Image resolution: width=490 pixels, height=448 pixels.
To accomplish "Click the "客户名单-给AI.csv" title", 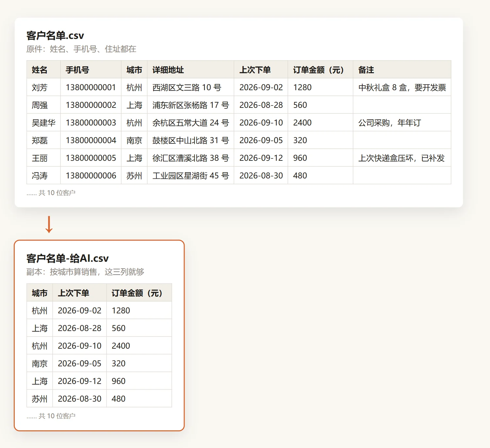I will 67,258.
